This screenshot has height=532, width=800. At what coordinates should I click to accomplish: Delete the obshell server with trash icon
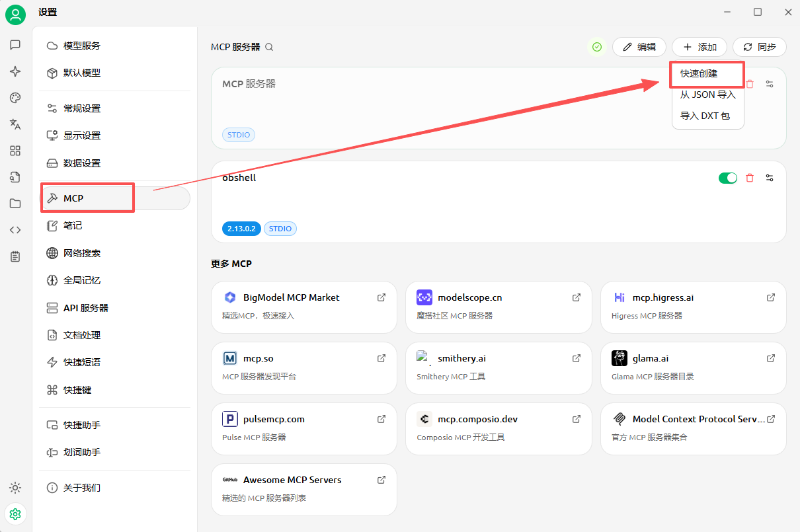pos(750,178)
